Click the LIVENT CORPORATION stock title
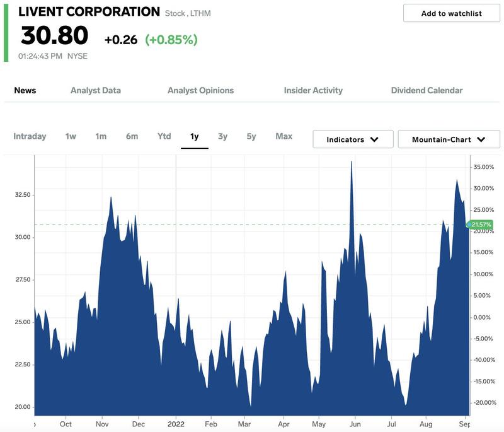Screen dimensions: 504x432 tap(89, 11)
